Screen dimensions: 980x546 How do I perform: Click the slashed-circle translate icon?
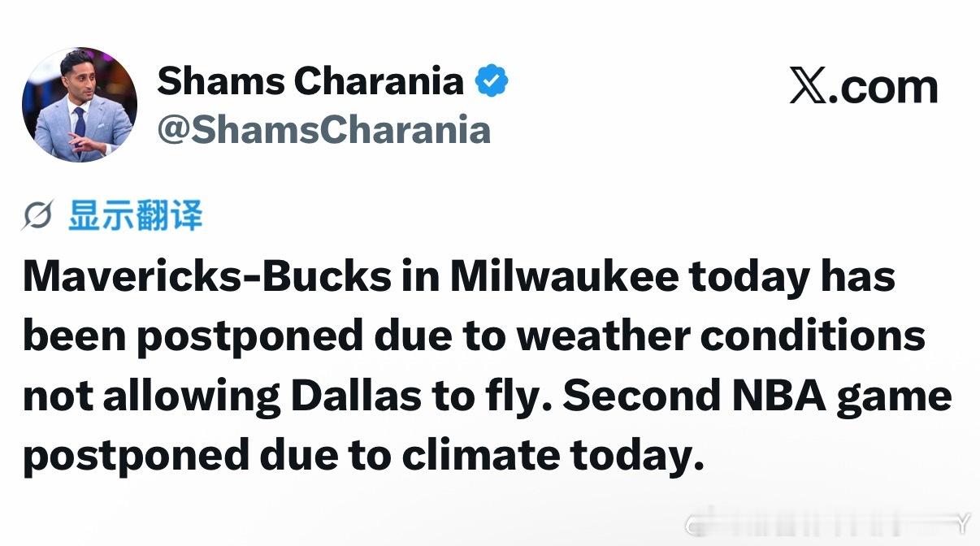click(x=39, y=218)
